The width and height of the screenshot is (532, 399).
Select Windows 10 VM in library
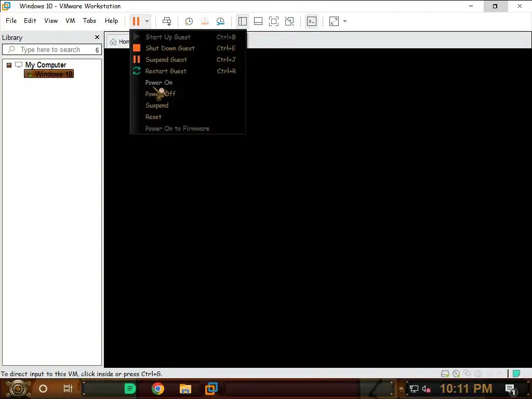tap(49, 74)
